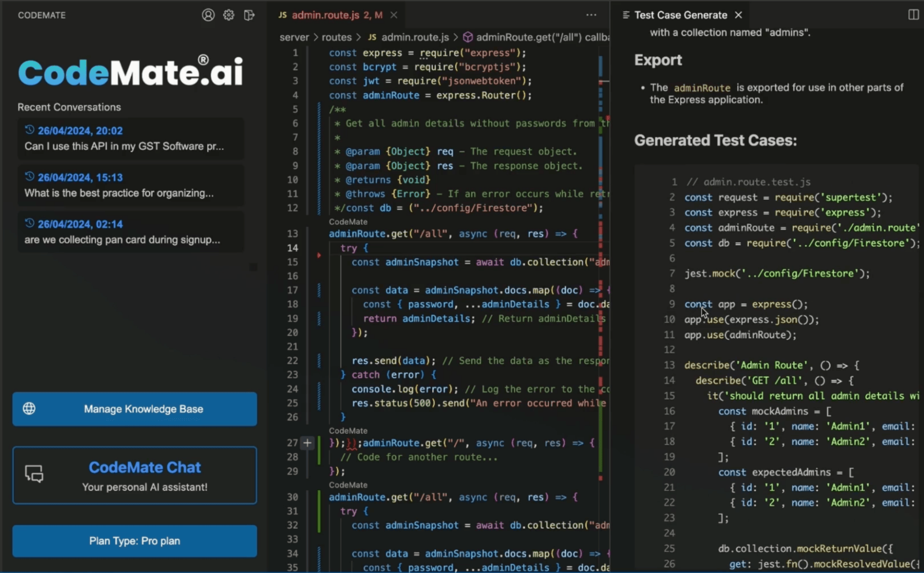Click the globe icon in Manage Knowledge Base
Viewport: 924px width, 573px height.
click(29, 408)
